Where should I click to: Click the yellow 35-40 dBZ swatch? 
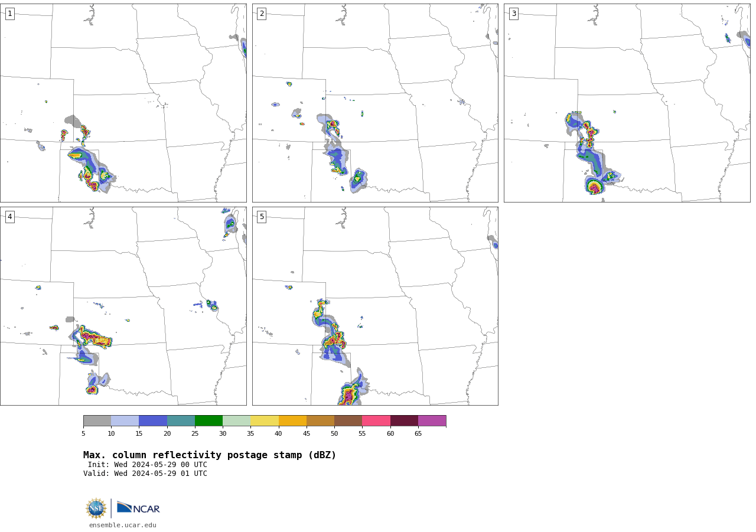pos(265,420)
